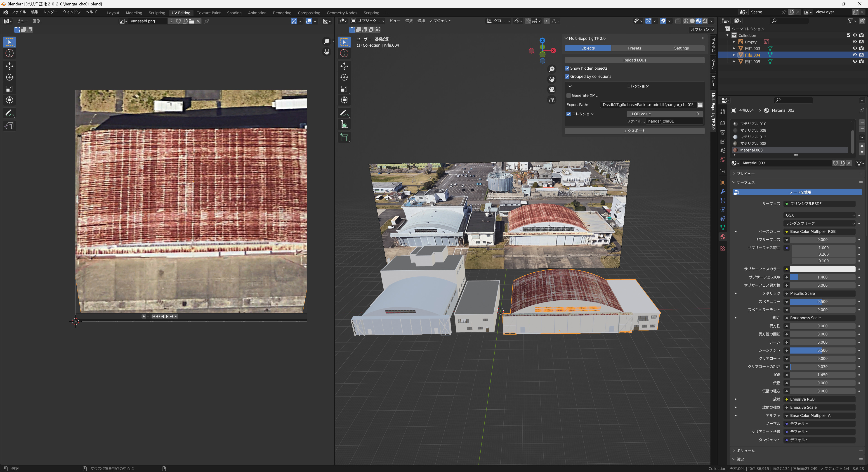The image size is (868, 472).
Task: Click the サブサーフェスカラー white color swatch
Action: [822, 269]
